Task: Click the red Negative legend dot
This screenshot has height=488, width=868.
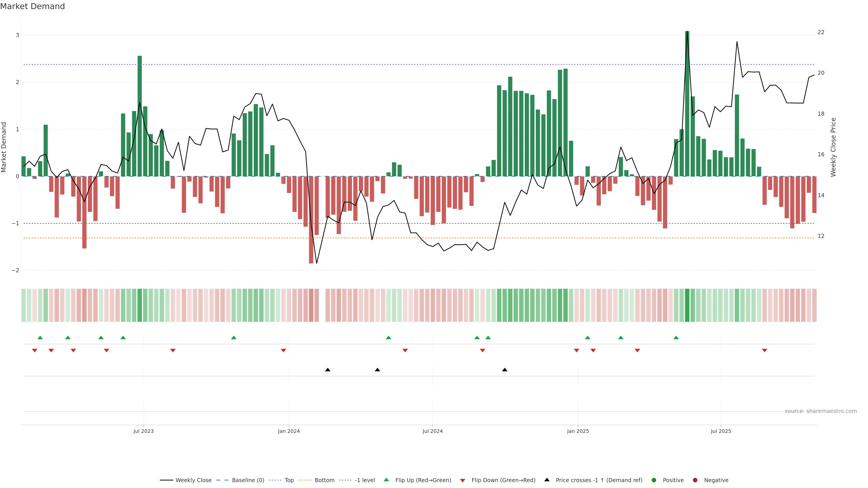Action: pyautogui.click(x=695, y=480)
